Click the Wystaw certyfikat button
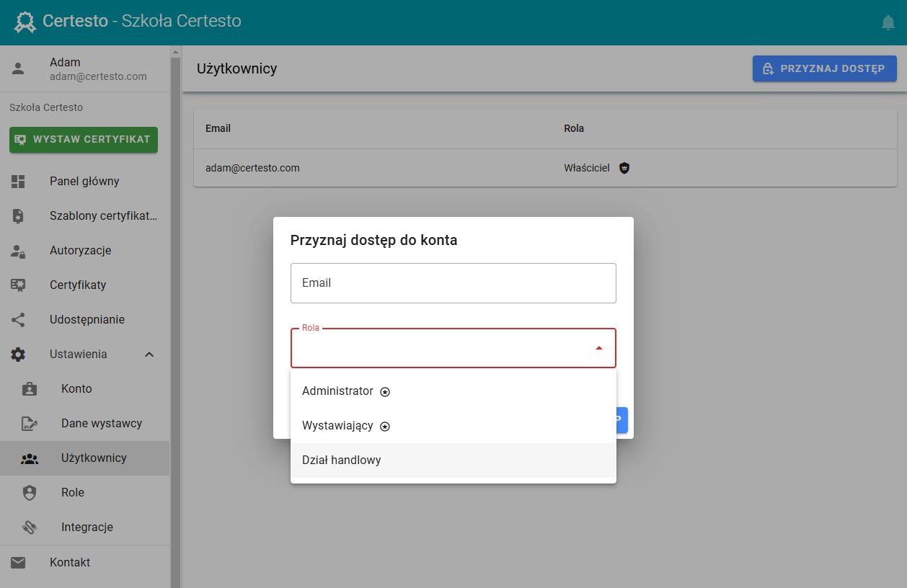The height and width of the screenshot is (588, 907). click(x=84, y=140)
